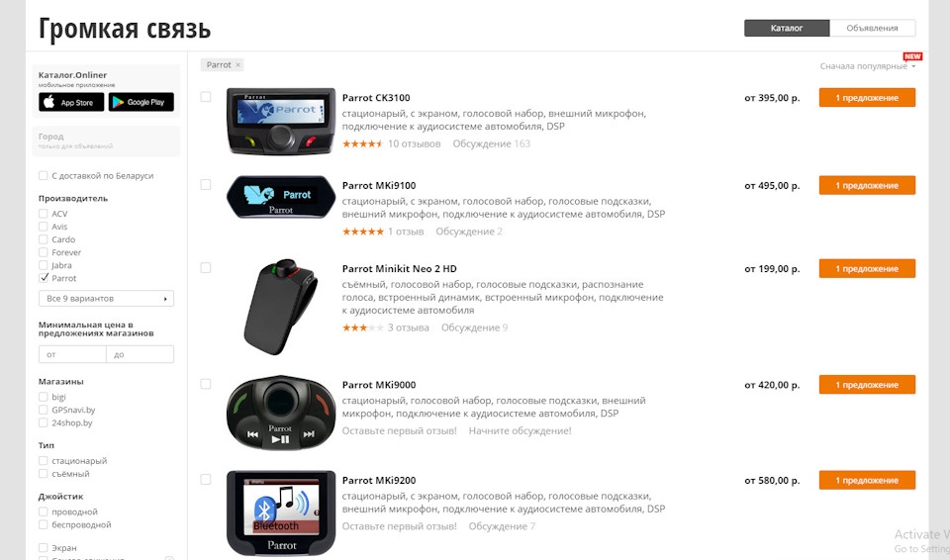View the offer for Parrot MKi9100
The height and width of the screenshot is (560, 950).
(x=867, y=185)
